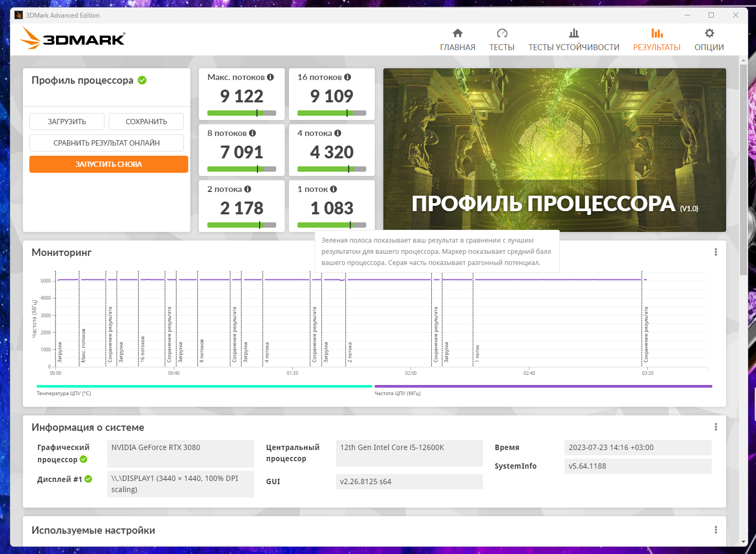The width and height of the screenshot is (756, 554).
Task: Click the ЗАГРУЗИТЬ button
Action: [x=67, y=122]
